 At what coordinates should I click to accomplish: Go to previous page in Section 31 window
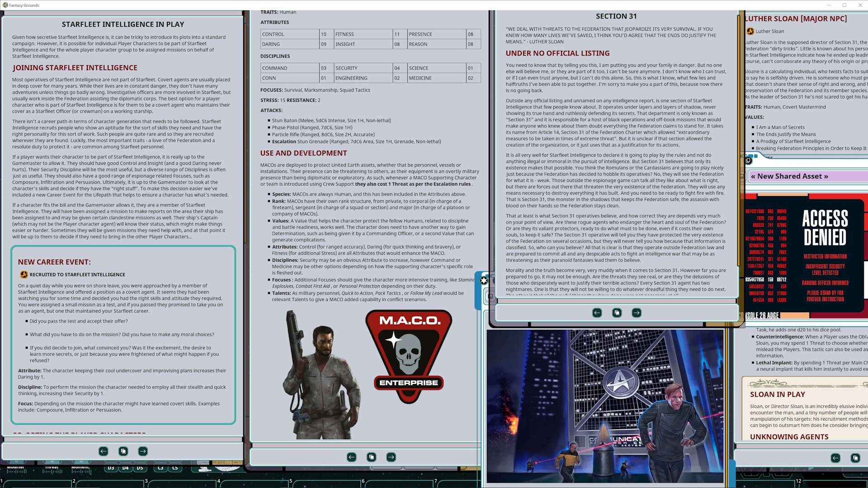pos(597,313)
